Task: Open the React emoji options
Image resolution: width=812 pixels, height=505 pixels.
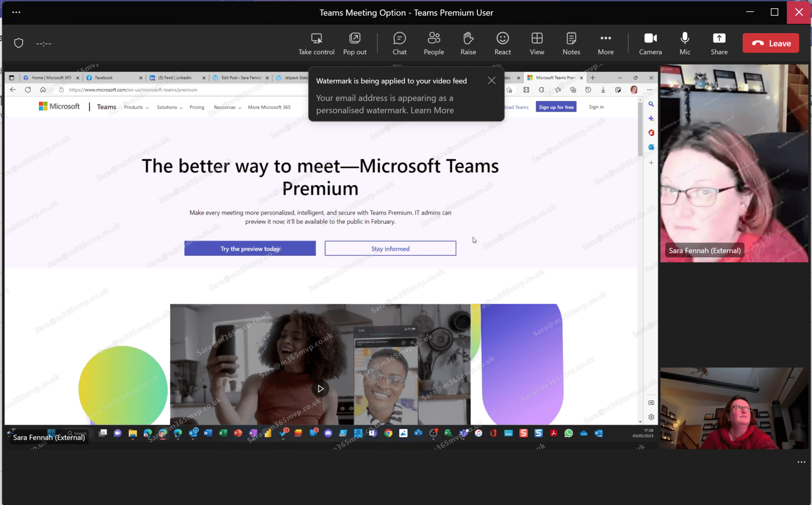Action: 502,44
